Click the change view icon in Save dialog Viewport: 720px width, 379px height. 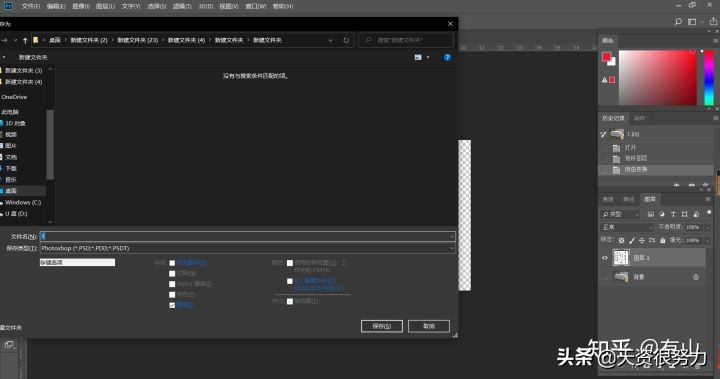click(418, 57)
